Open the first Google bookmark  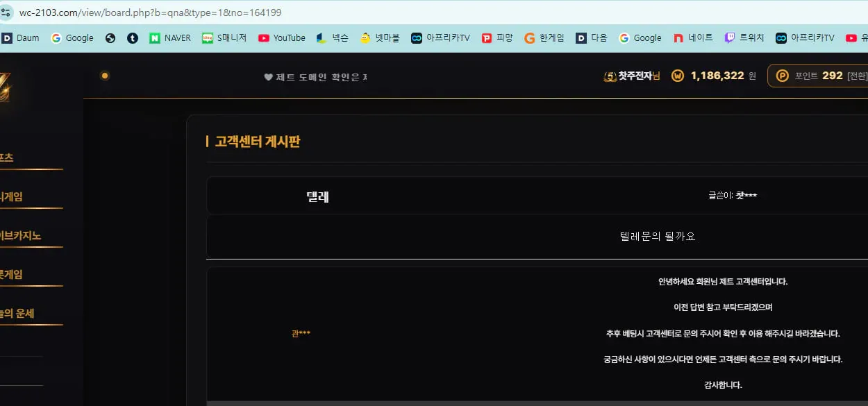click(72, 38)
